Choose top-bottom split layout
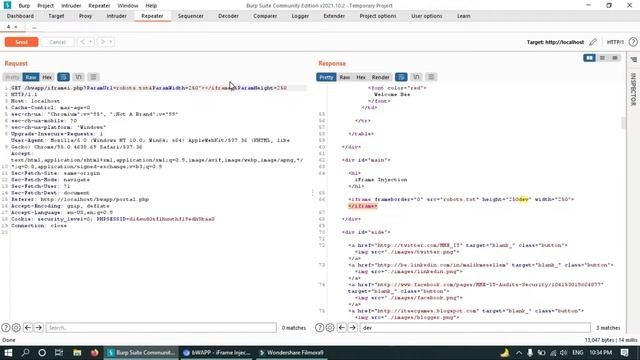Screen dimensions: 640x360 point(602,58)
